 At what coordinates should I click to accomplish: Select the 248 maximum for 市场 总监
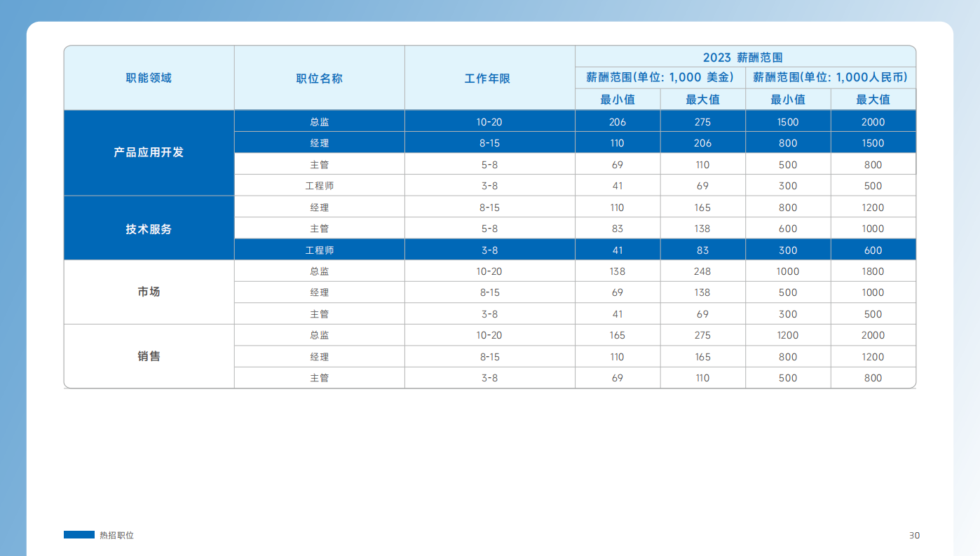coord(703,271)
